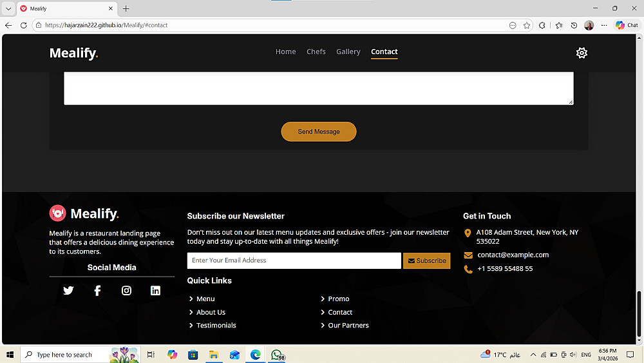View site information lock icon
The width and height of the screenshot is (644, 363).
pos(39,25)
